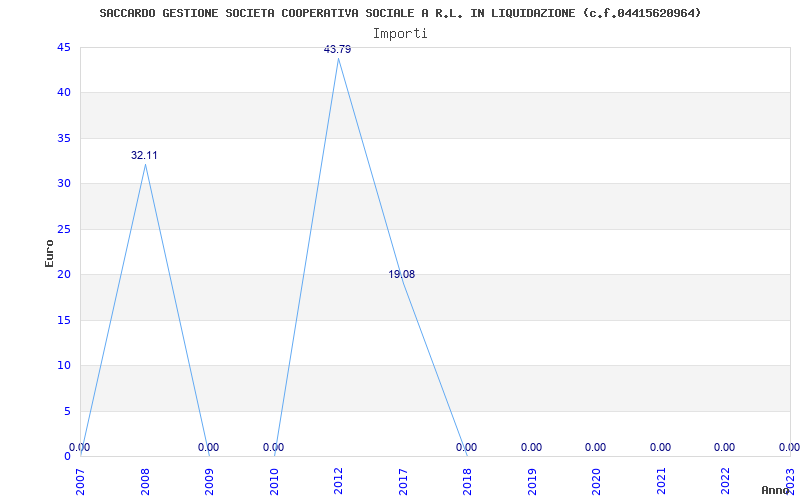800x500 pixels.
Task: Click the 32.11 data label
Action: 144,156
